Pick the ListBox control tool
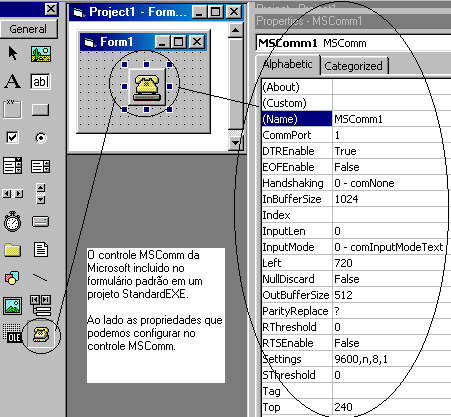The image size is (451, 417). click(x=40, y=166)
